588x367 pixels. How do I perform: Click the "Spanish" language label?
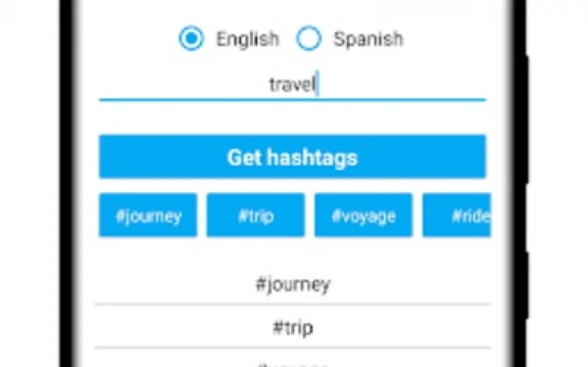click(x=368, y=39)
